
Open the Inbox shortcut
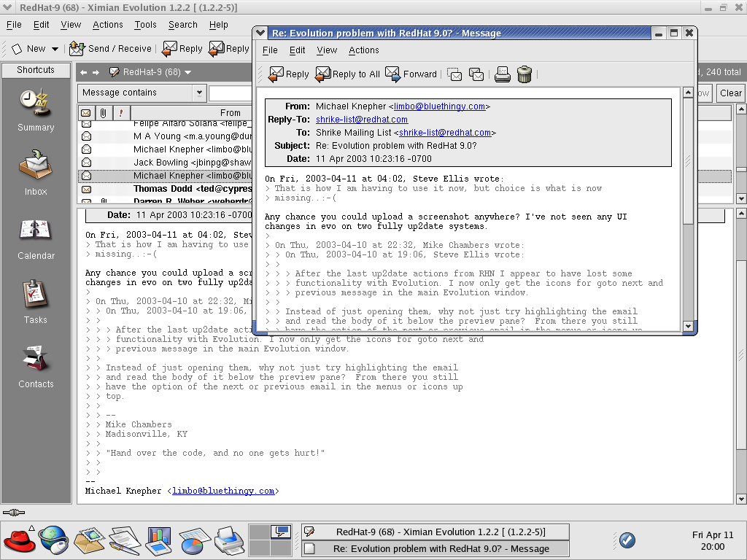(36, 172)
